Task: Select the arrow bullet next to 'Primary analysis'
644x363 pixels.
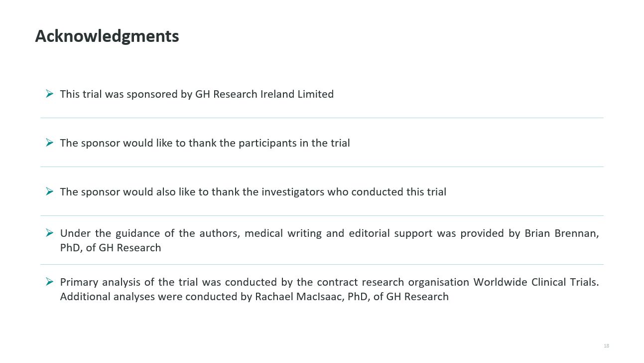Action: 49,281
